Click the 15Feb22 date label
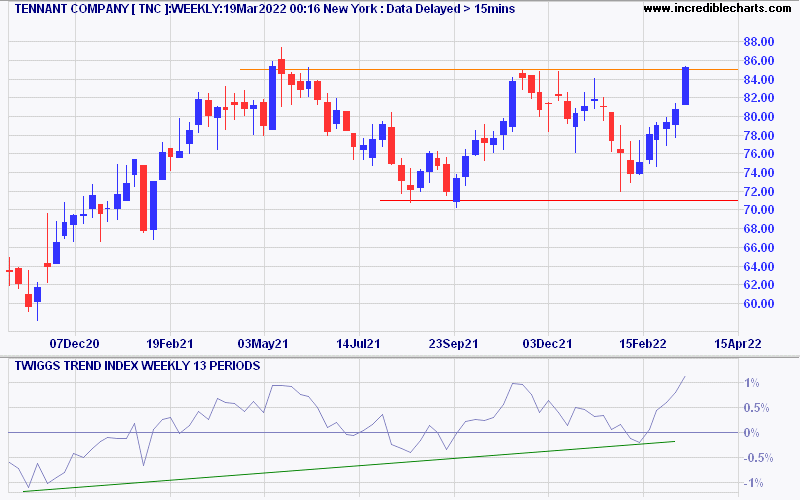The width and height of the screenshot is (800, 500). pyautogui.click(x=643, y=344)
